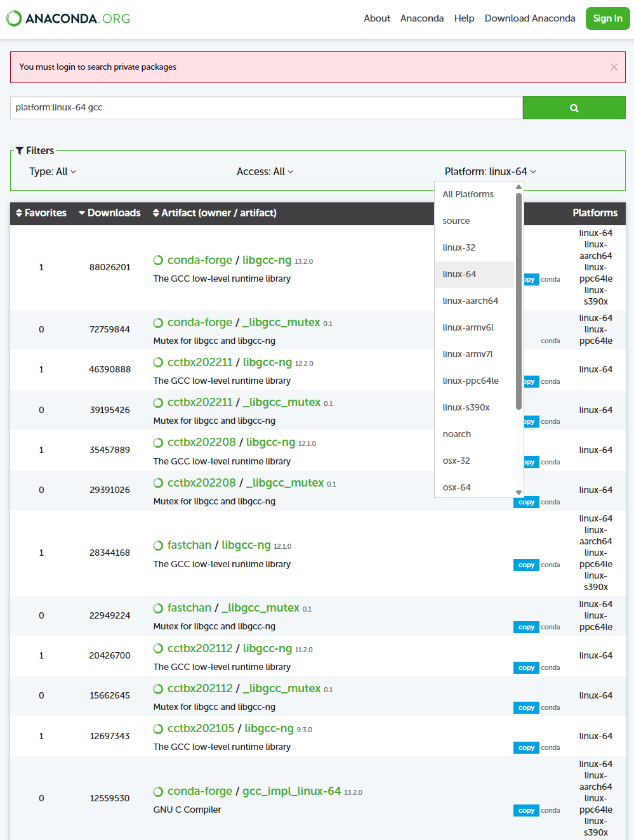
Task: Select All Platforms in platform list
Action: [474, 194]
